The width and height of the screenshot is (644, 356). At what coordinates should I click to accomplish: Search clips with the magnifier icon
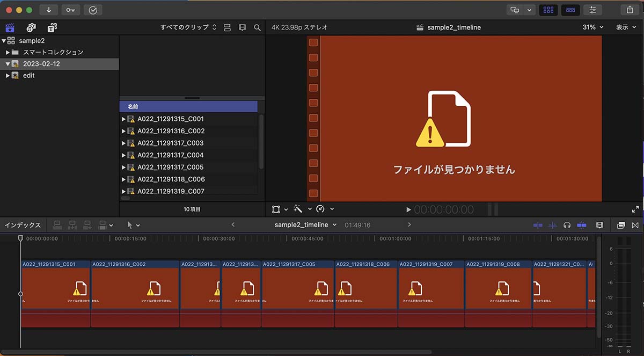point(258,27)
